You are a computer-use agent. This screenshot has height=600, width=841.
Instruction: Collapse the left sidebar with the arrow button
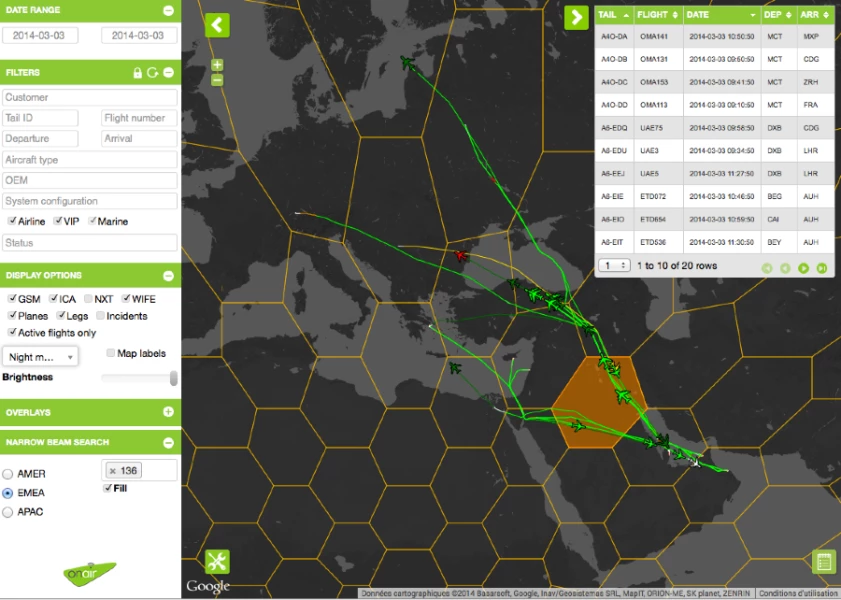tap(217, 25)
